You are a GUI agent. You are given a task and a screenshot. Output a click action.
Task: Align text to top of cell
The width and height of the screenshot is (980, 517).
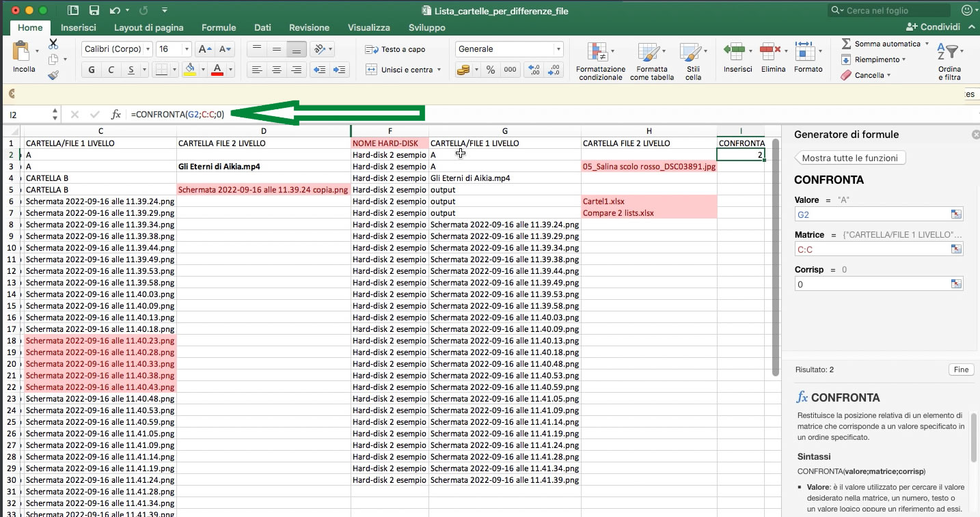point(256,49)
